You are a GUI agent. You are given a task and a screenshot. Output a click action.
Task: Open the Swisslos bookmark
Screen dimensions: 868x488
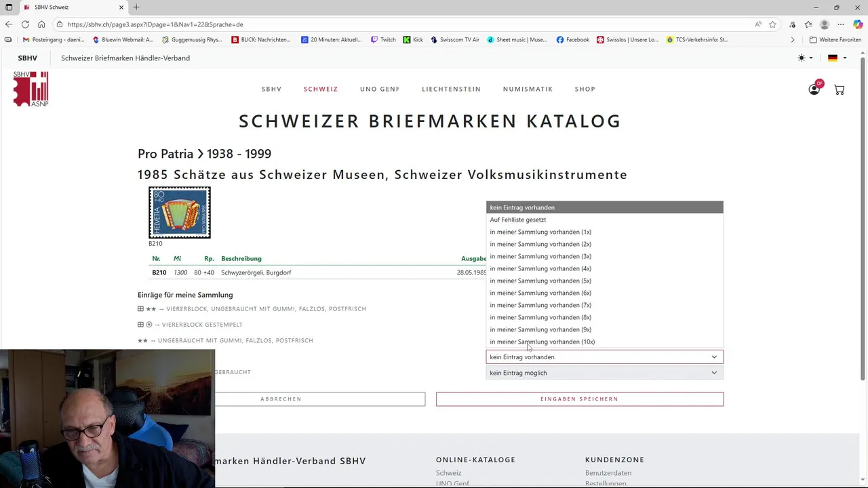click(x=627, y=40)
